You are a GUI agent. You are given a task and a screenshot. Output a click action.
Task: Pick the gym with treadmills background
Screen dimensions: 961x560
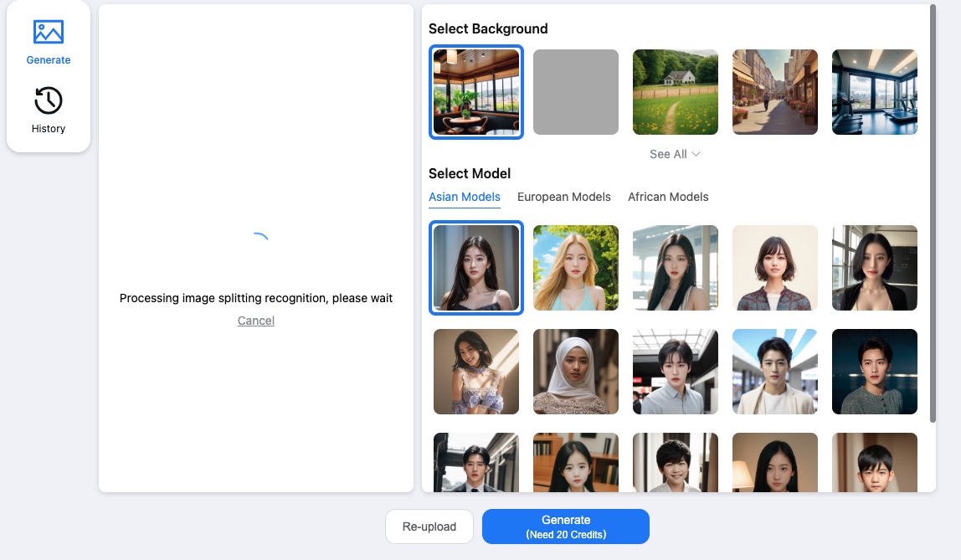[x=875, y=92]
